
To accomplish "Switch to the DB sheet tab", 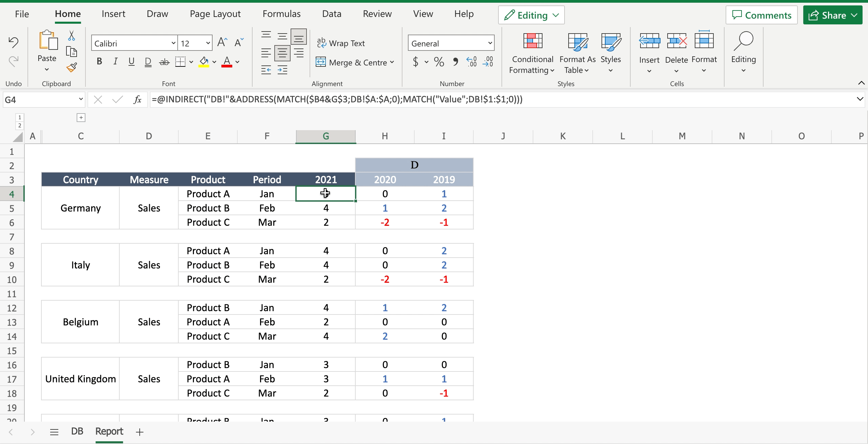I will tap(77, 431).
